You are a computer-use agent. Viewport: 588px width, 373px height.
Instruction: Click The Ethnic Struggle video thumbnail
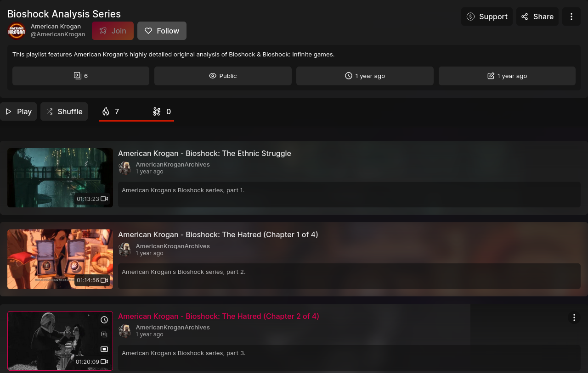[60, 178]
